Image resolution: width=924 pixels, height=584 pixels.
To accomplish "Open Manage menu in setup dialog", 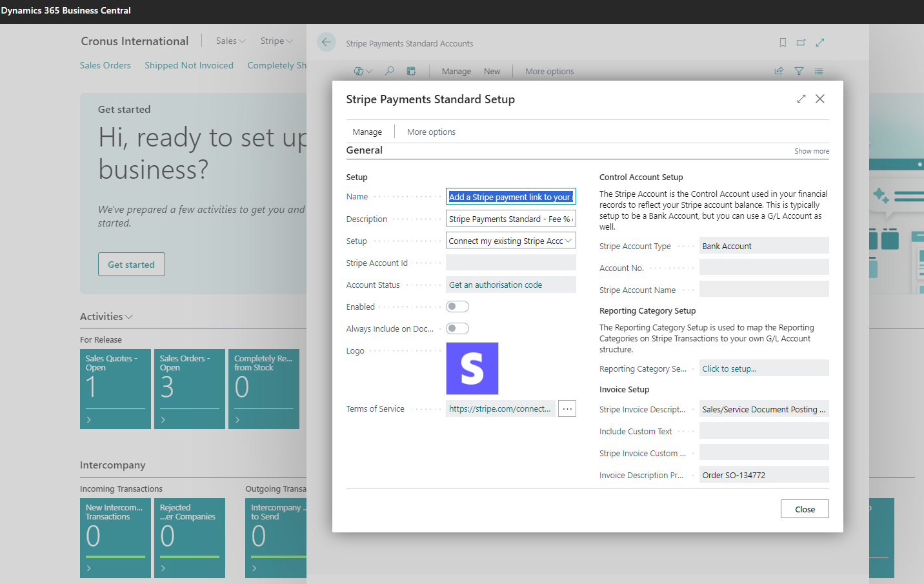I will (x=367, y=132).
